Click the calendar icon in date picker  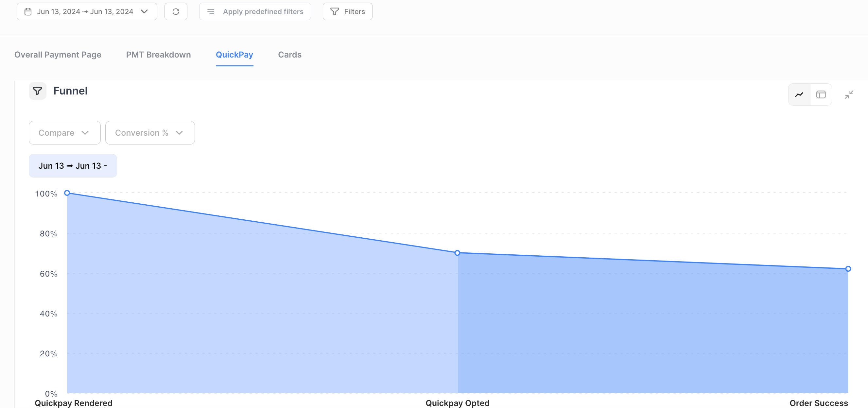pos(28,11)
